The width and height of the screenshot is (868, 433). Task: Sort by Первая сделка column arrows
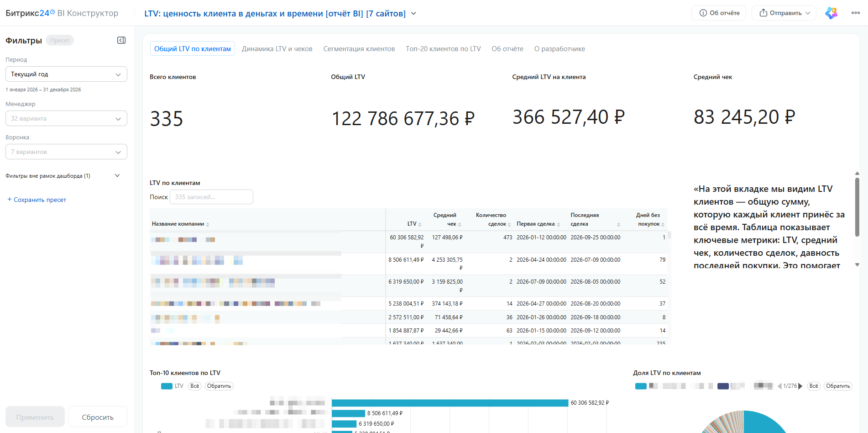559,224
